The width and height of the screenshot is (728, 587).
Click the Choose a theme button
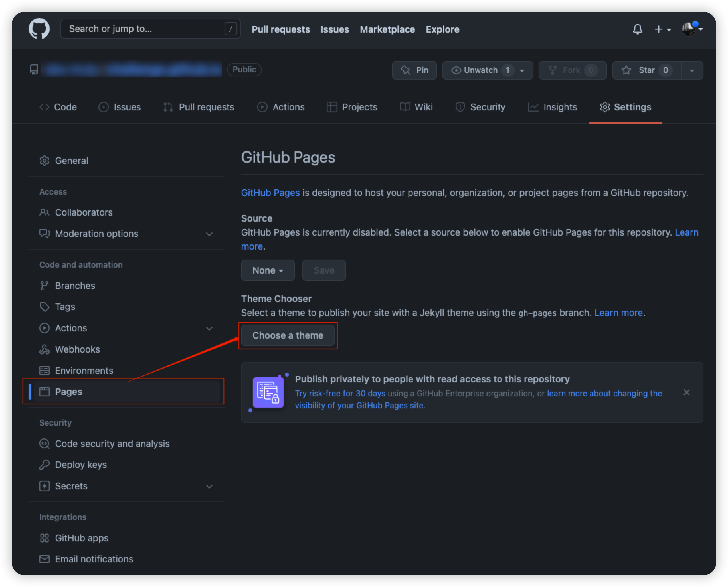pos(288,335)
